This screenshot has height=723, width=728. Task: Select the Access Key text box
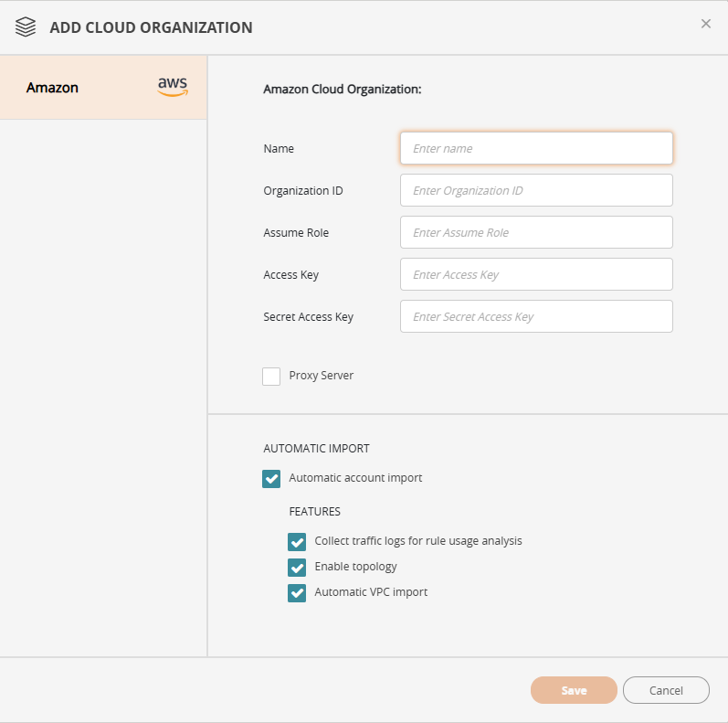[x=536, y=274]
